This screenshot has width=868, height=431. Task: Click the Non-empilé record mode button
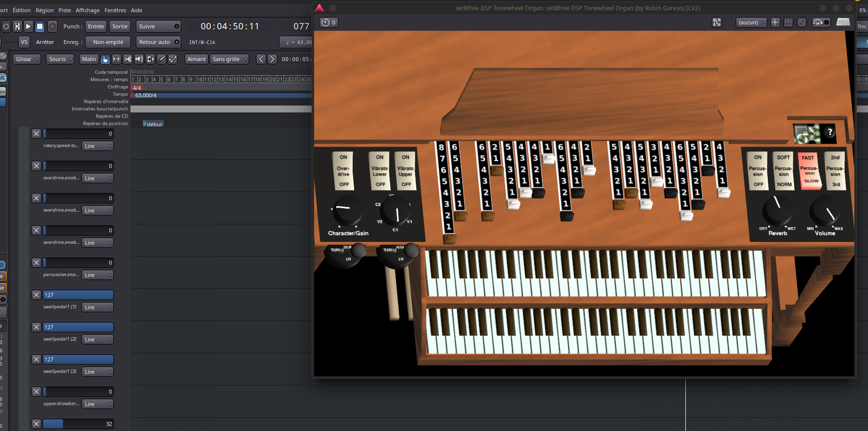(x=108, y=42)
